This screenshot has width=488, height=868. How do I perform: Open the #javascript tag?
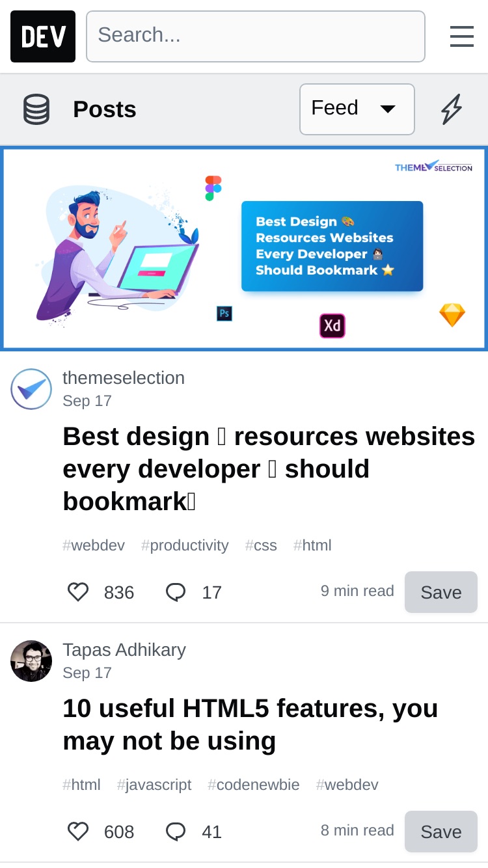click(154, 785)
